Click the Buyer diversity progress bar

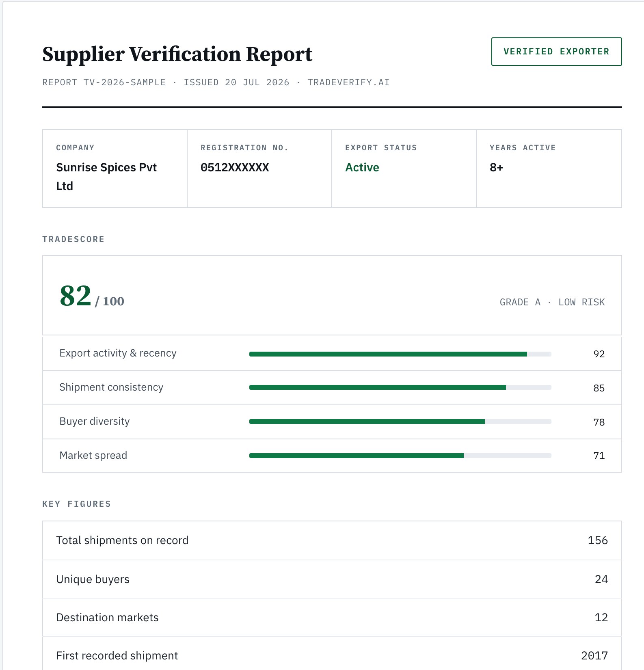pos(400,421)
